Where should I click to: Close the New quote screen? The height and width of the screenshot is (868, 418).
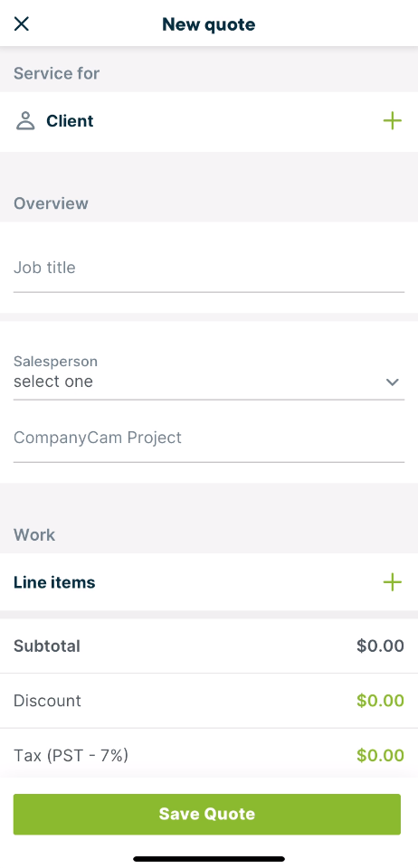[21, 24]
